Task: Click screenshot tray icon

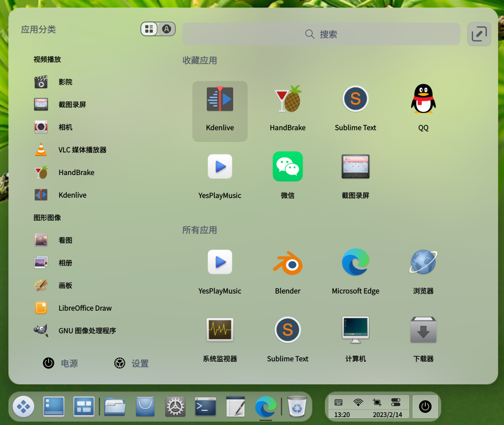Action: [377, 402]
